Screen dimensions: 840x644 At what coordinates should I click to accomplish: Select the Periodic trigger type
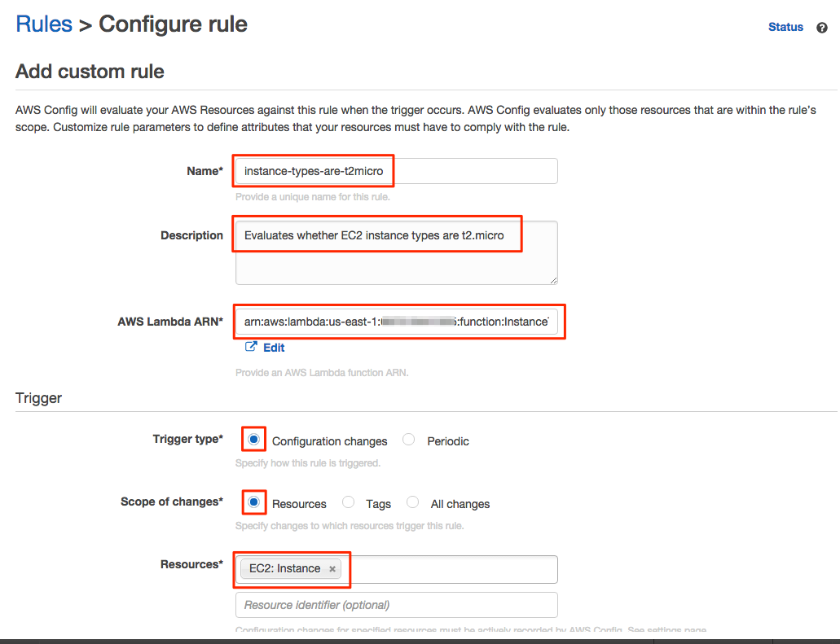pyautogui.click(x=408, y=439)
